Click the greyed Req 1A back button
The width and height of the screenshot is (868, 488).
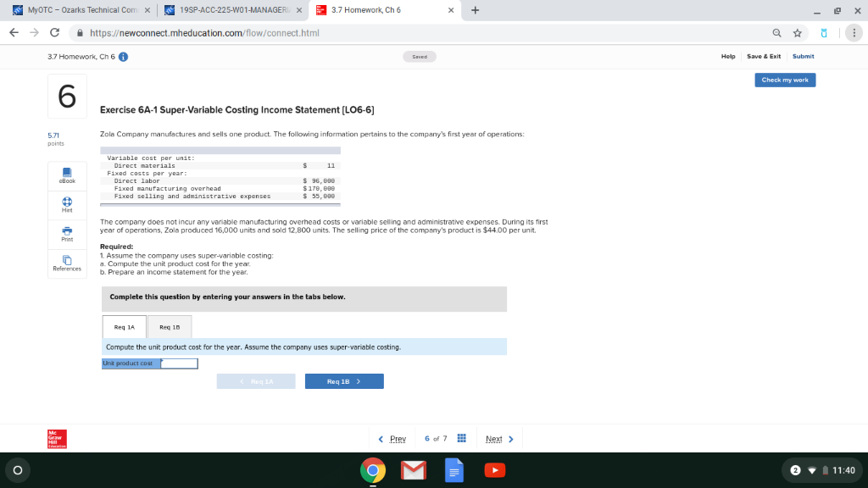(256, 381)
